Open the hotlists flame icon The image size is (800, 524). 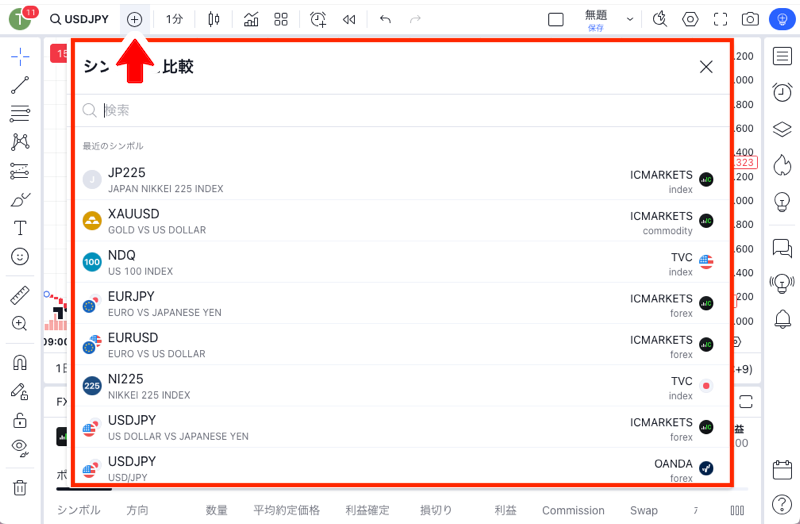pos(782,165)
